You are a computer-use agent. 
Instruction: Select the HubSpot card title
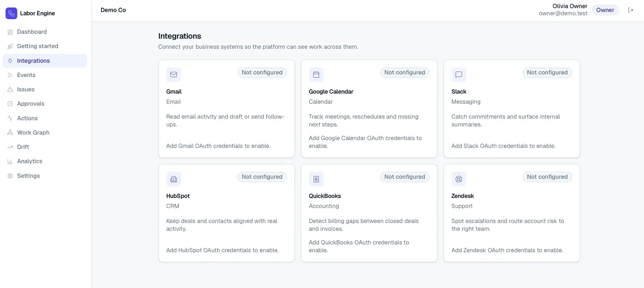click(x=178, y=196)
